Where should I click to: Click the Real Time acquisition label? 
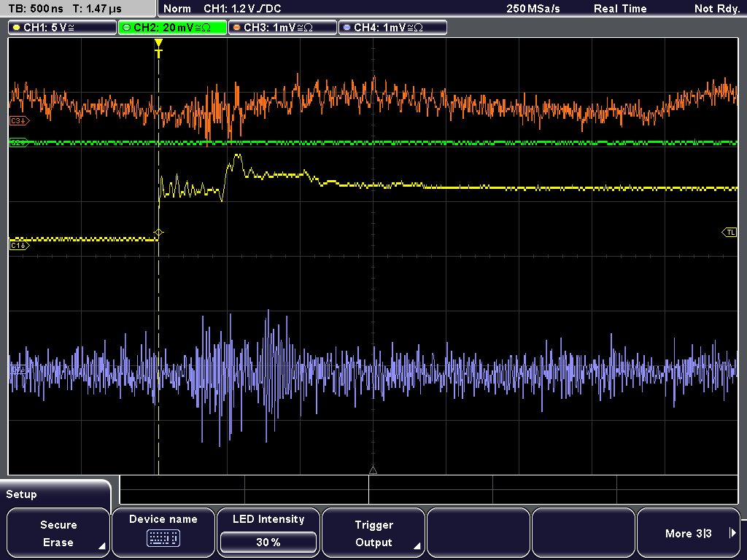click(x=620, y=9)
